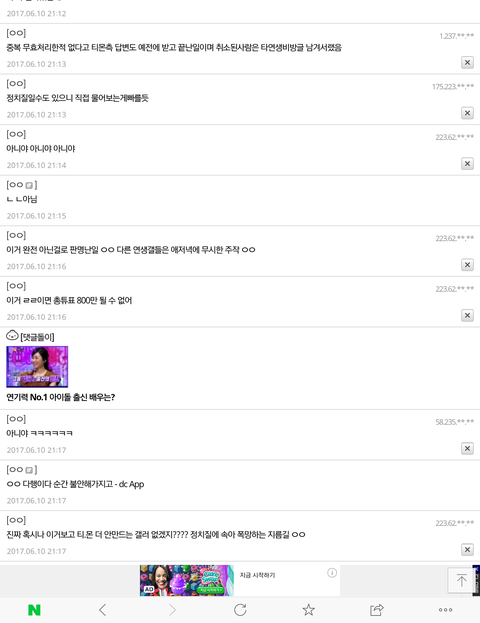Delete the 21:13 comment from IP 1.237
The width and height of the screenshot is (480, 623).
467,62
